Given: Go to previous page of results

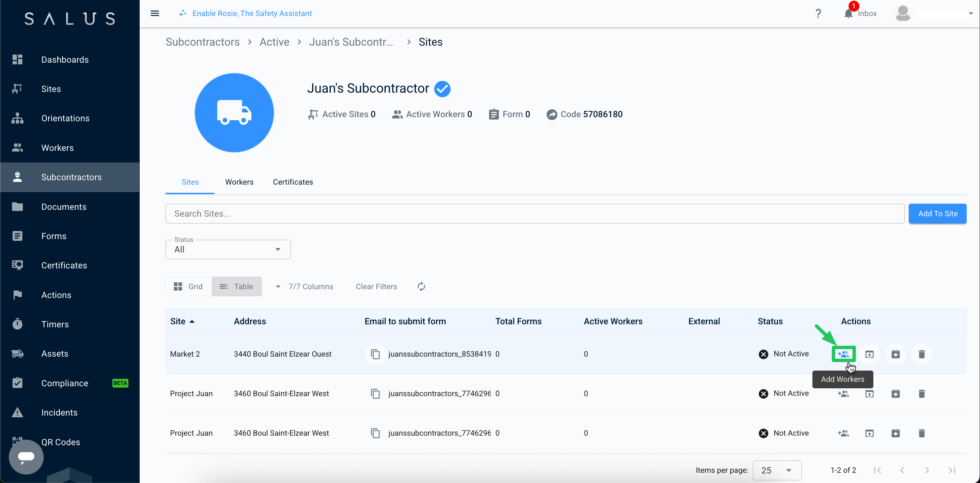Looking at the screenshot, I should tap(902, 470).
